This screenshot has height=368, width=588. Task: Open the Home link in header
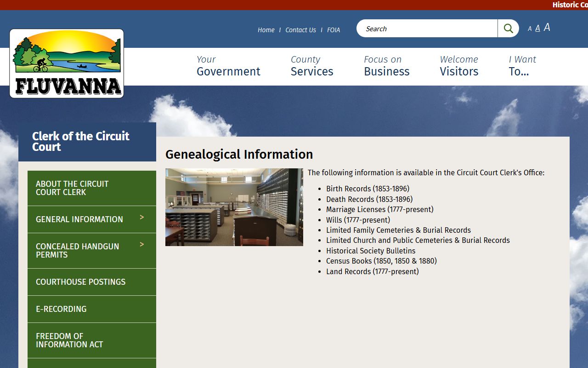point(266,30)
